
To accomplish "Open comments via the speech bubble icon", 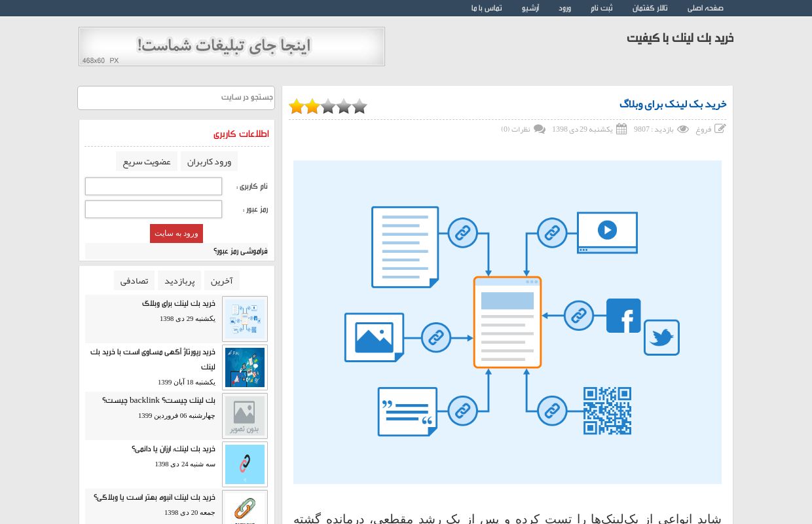I will coord(540,129).
